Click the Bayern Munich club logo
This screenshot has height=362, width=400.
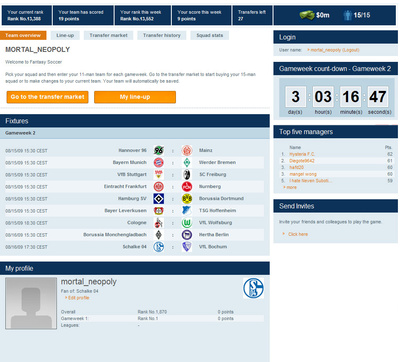point(159,163)
